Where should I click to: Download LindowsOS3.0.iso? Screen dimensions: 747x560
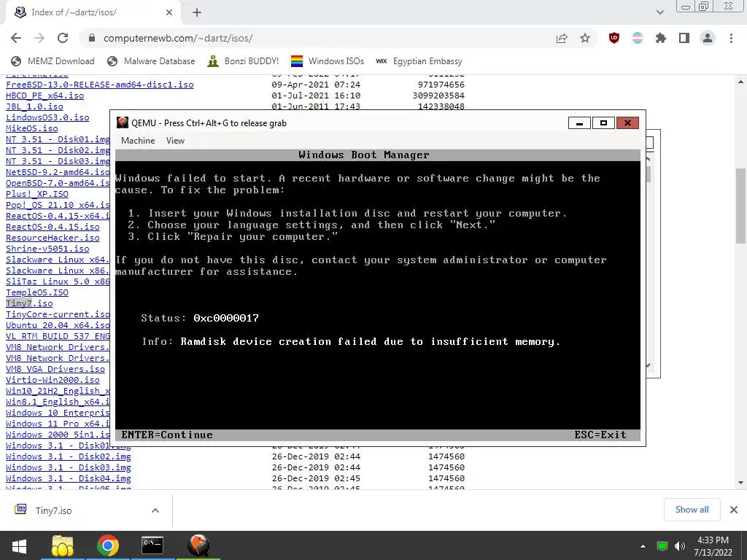coord(47,117)
